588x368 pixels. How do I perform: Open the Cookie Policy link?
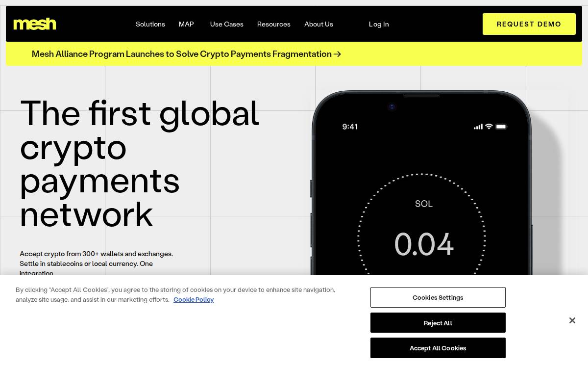click(194, 299)
